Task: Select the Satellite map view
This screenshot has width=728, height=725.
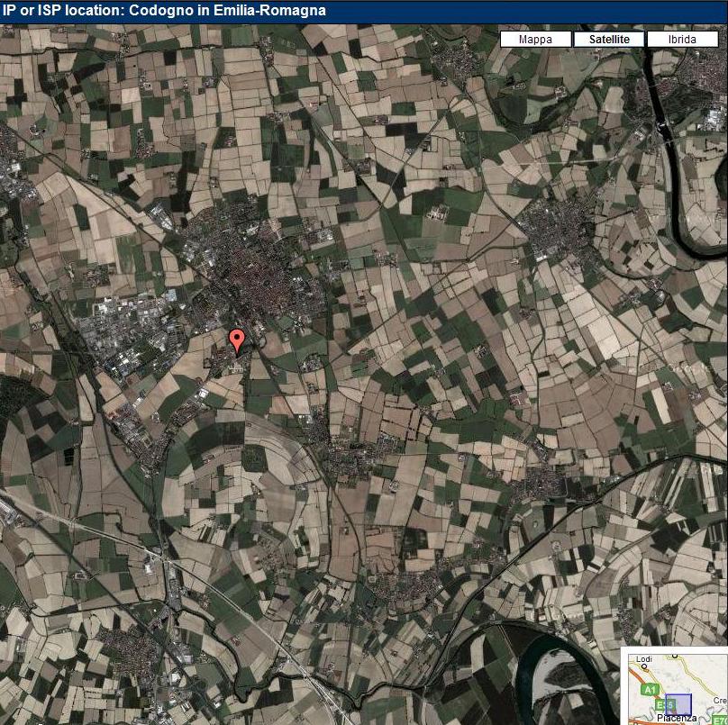Action: coord(608,40)
